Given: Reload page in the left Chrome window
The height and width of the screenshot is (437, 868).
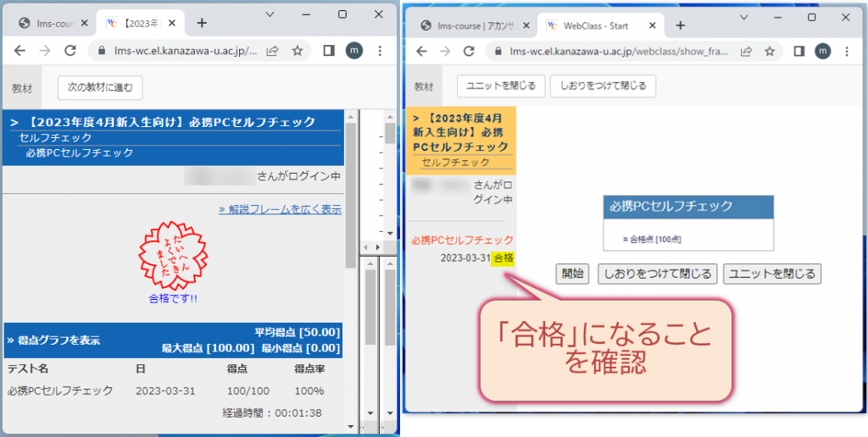Looking at the screenshot, I should [x=70, y=51].
